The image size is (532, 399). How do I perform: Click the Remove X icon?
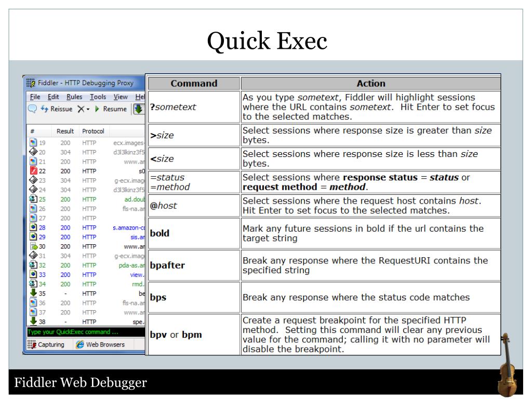click(81, 109)
